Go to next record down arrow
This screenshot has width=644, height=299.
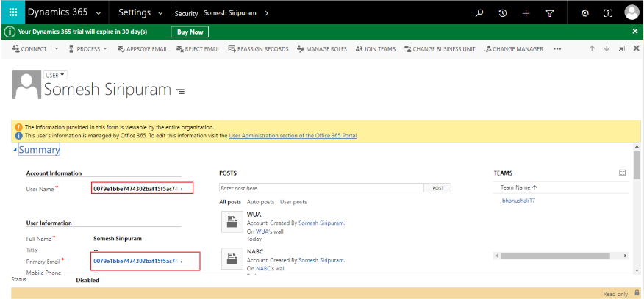(607, 48)
